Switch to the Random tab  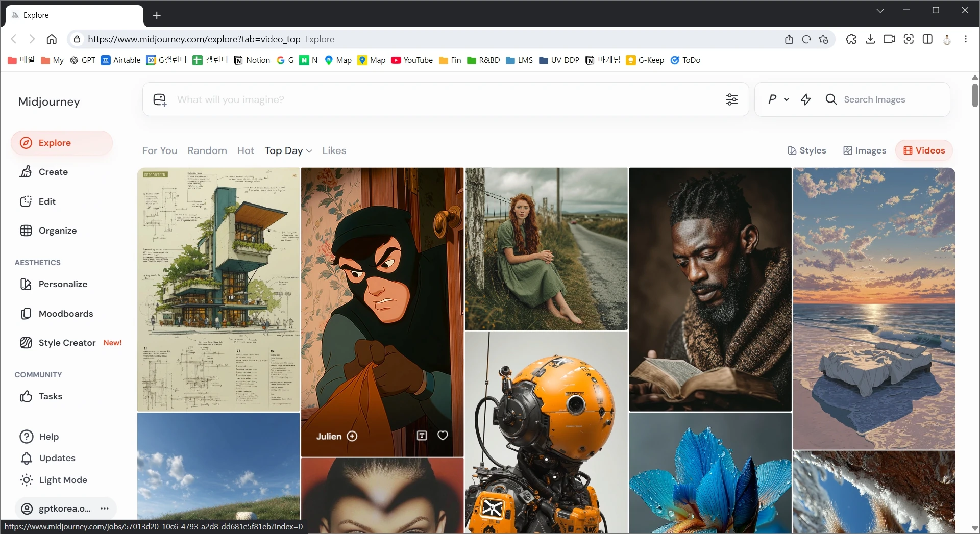click(207, 150)
